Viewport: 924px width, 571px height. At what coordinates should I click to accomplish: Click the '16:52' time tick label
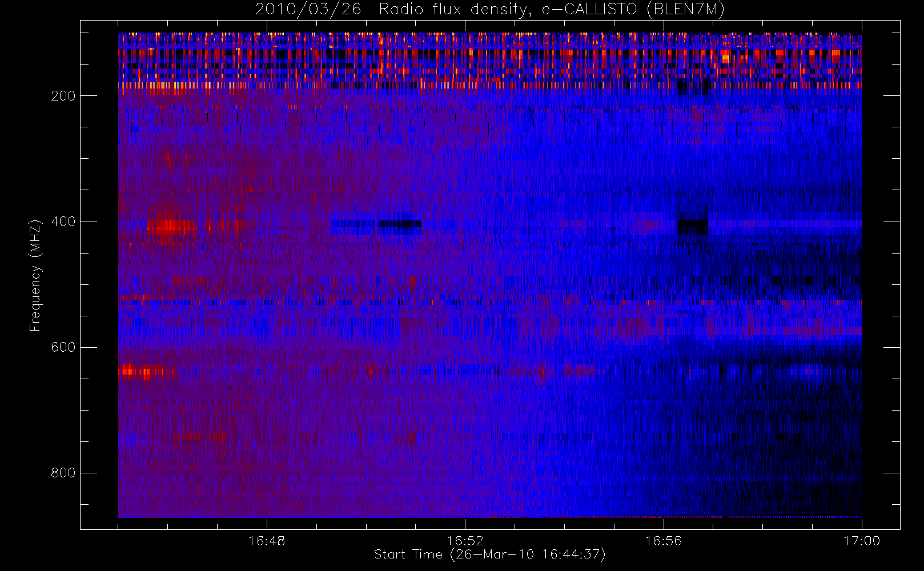tap(465, 541)
